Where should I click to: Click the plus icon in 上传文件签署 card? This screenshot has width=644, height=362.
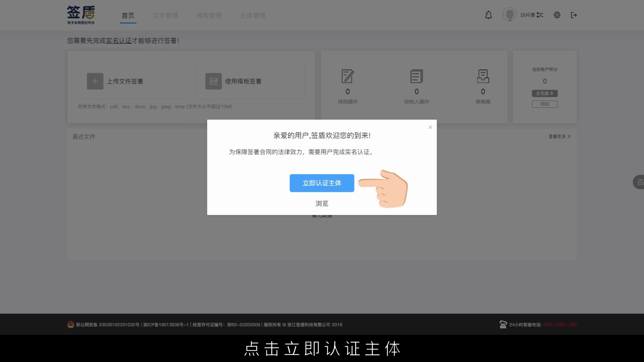95,81
